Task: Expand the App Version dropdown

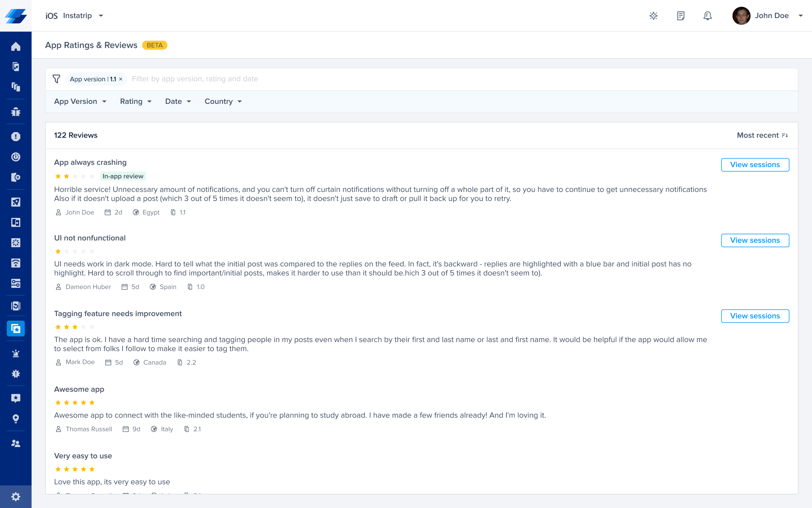Action: (80, 102)
